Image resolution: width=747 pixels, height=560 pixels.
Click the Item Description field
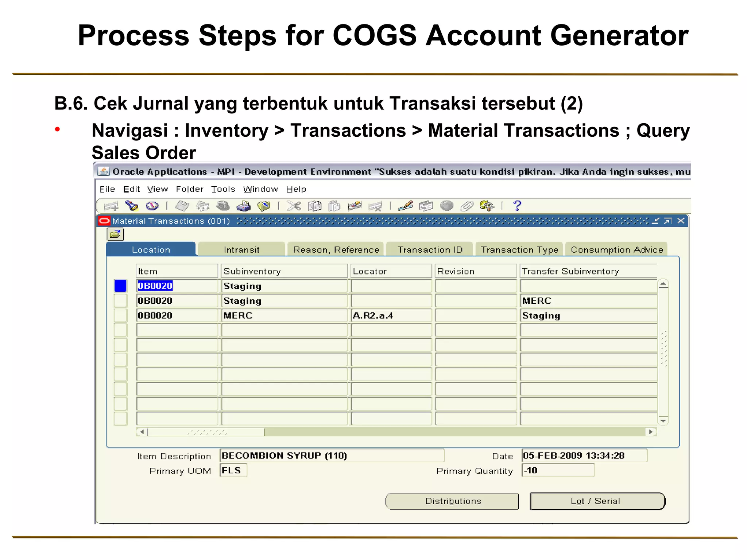click(x=332, y=456)
